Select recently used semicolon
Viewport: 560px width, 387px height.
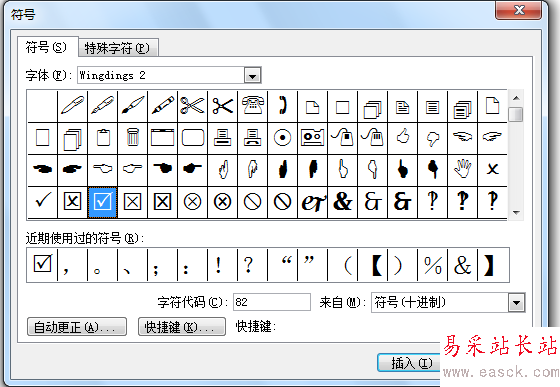pos(162,265)
